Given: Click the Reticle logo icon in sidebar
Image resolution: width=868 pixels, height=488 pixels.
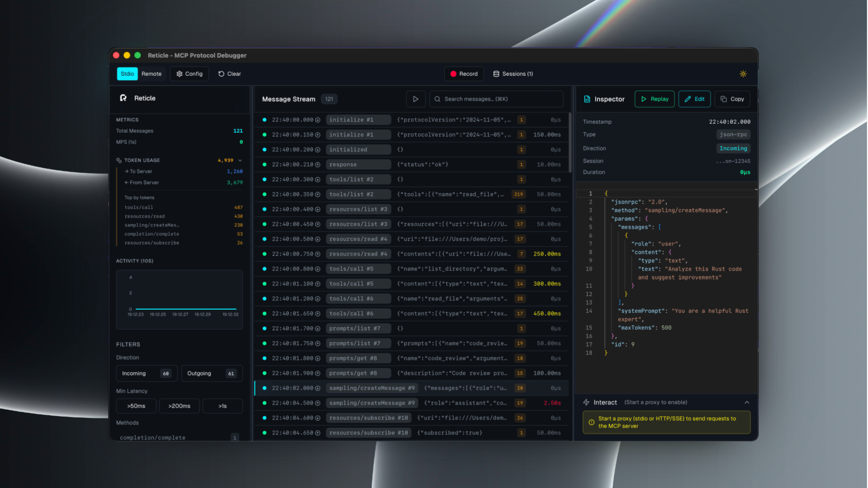Looking at the screenshot, I should [123, 98].
